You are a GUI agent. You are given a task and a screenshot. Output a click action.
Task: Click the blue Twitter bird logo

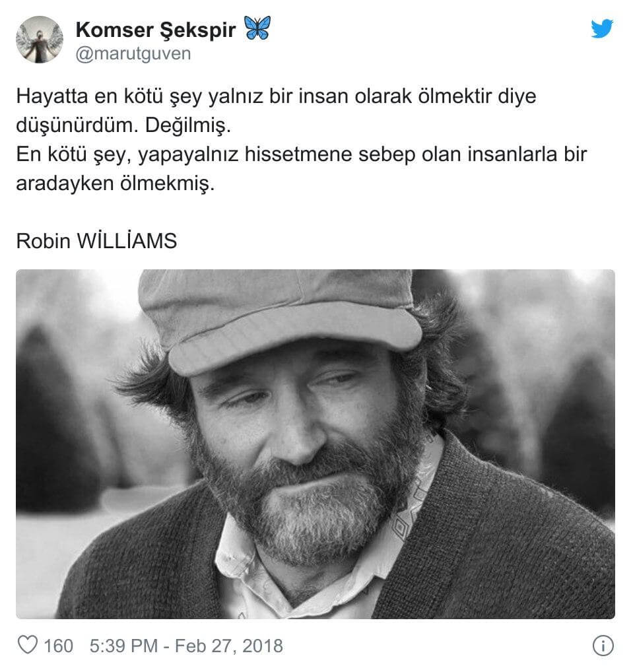pos(602,28)
